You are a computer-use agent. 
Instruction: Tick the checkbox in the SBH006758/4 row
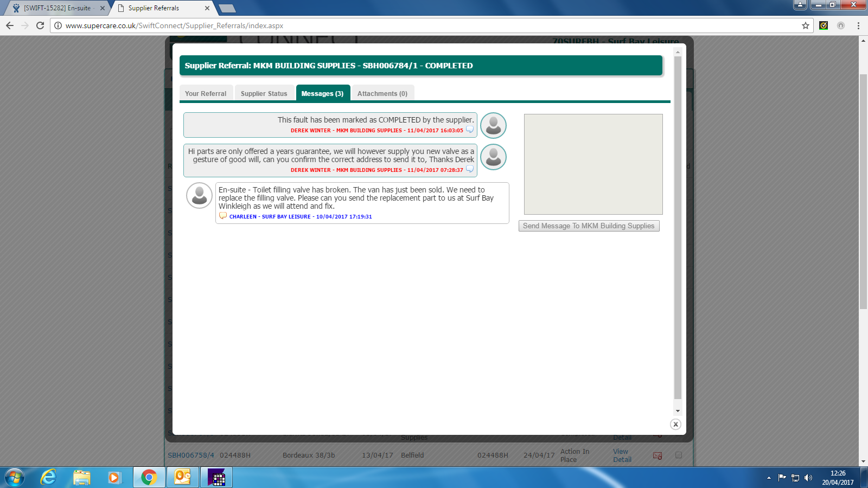tap(679, 455)
